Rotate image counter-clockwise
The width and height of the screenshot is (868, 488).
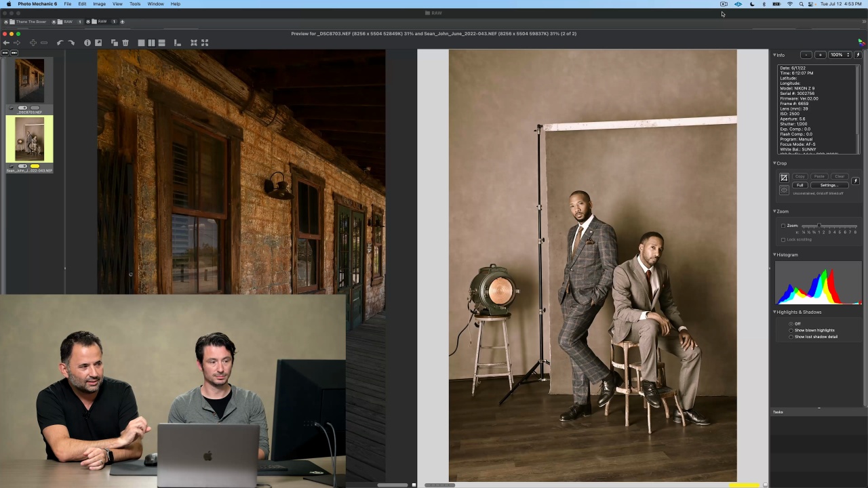point(60,43)
